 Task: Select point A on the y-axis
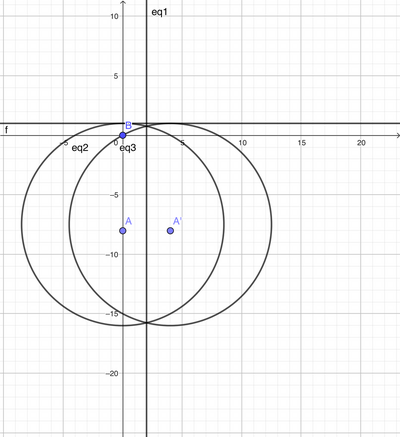pos(123,231)
